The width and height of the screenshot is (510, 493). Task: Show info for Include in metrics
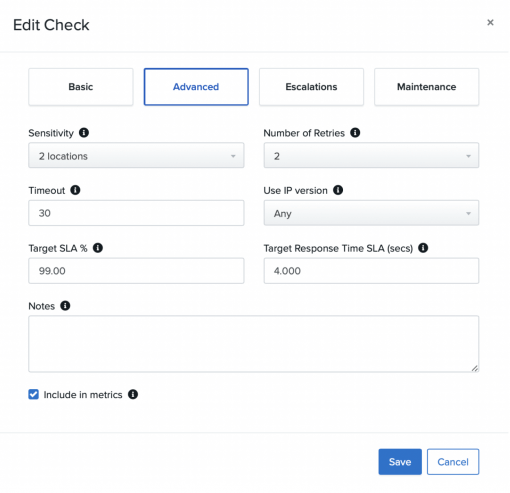[x=133, y=394]
